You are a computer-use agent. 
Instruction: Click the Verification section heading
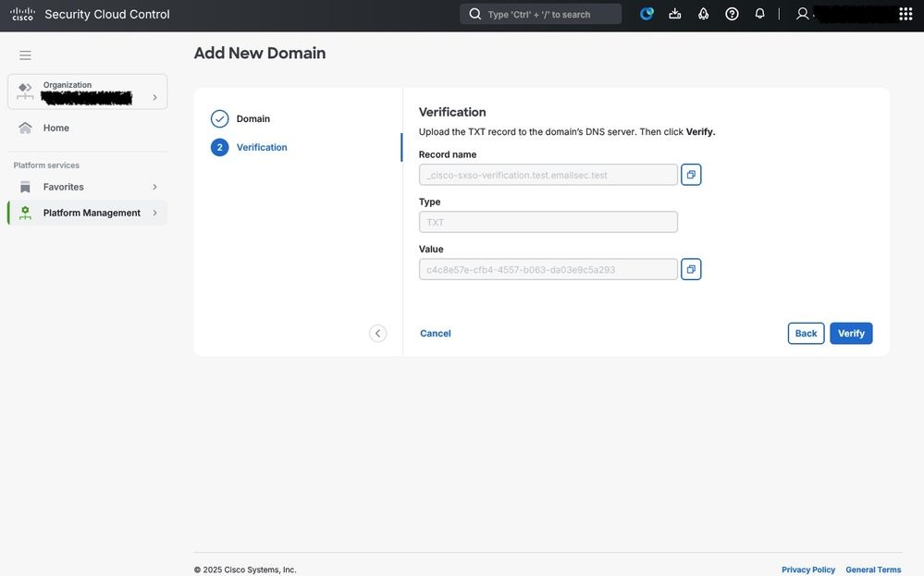[452, 112]
